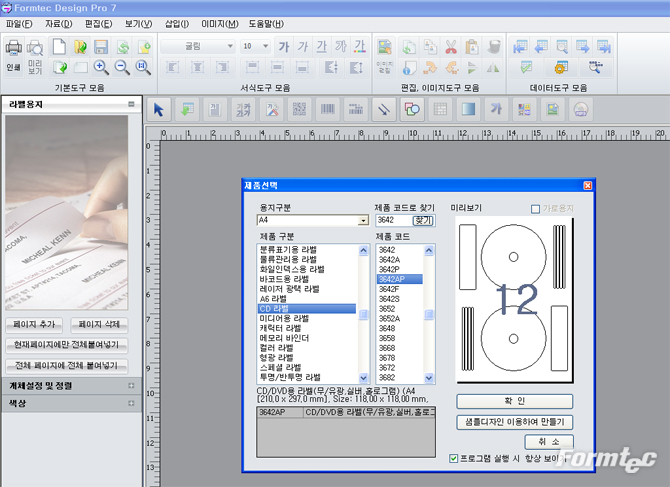The width and height of the screenshot is (670, 487).
Task: Select the barcode insert tool
Action: [328, 110]
